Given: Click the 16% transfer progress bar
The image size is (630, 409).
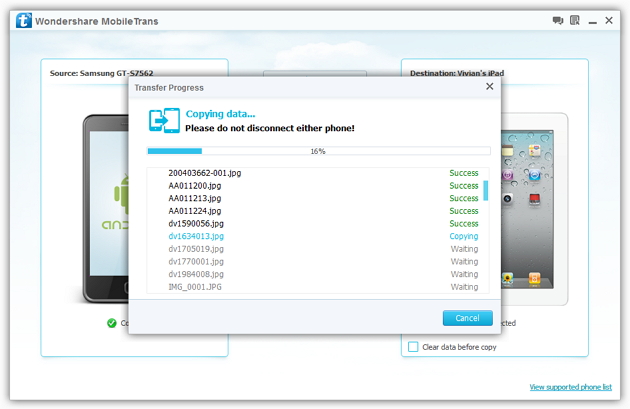Looking at the screenshot, I should pyautogui.click(x=318, y=151).
